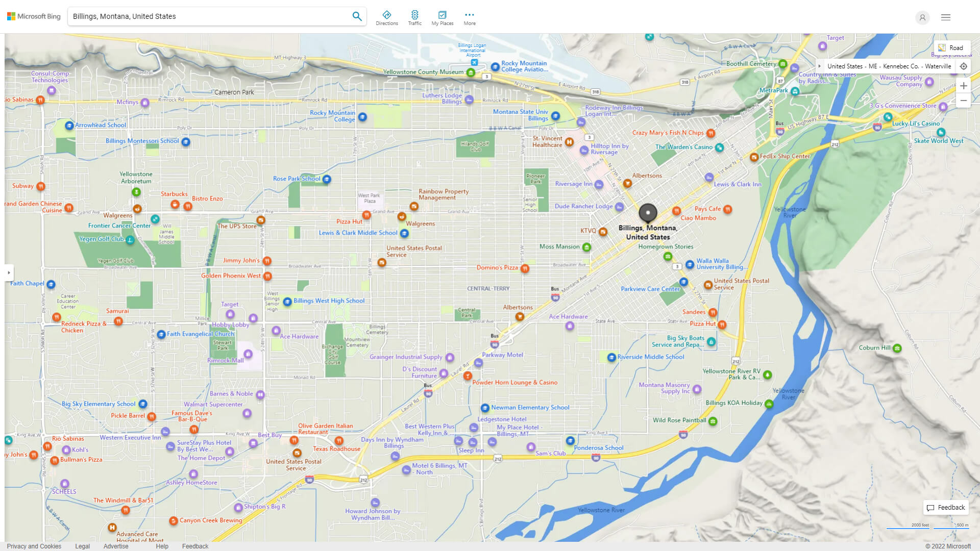980x551 pixels.
Task: Click the Microsoft Bing logo top left
Action: pyautogui.click(x=34, y=16)
